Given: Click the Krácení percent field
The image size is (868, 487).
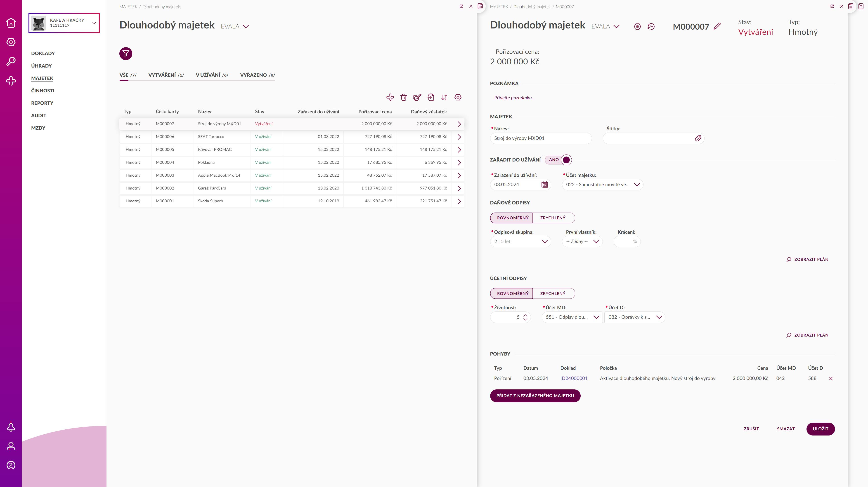Looking at the screenshot, I should click(x=627, y=241).
